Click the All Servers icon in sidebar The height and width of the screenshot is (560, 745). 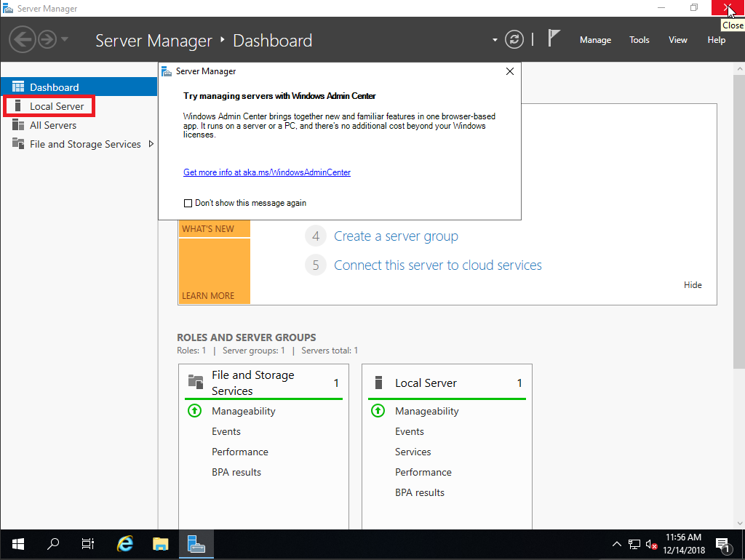tap(18, 125)
